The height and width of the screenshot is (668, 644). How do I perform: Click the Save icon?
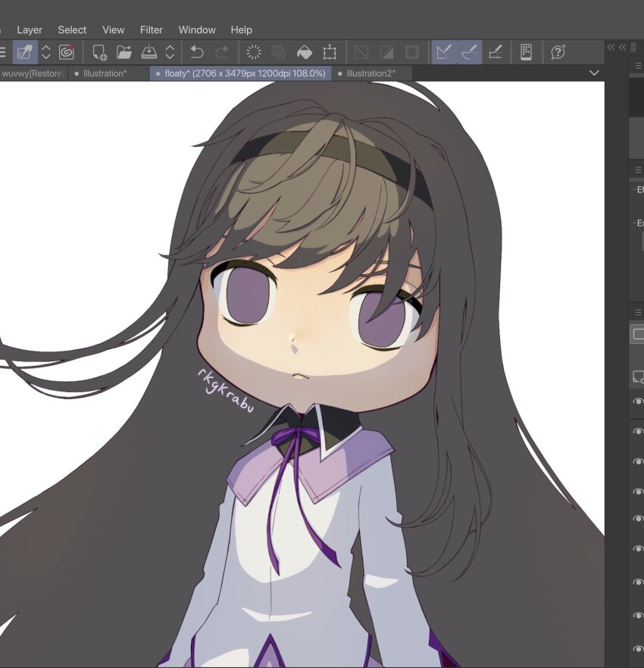tap(149, 52)
